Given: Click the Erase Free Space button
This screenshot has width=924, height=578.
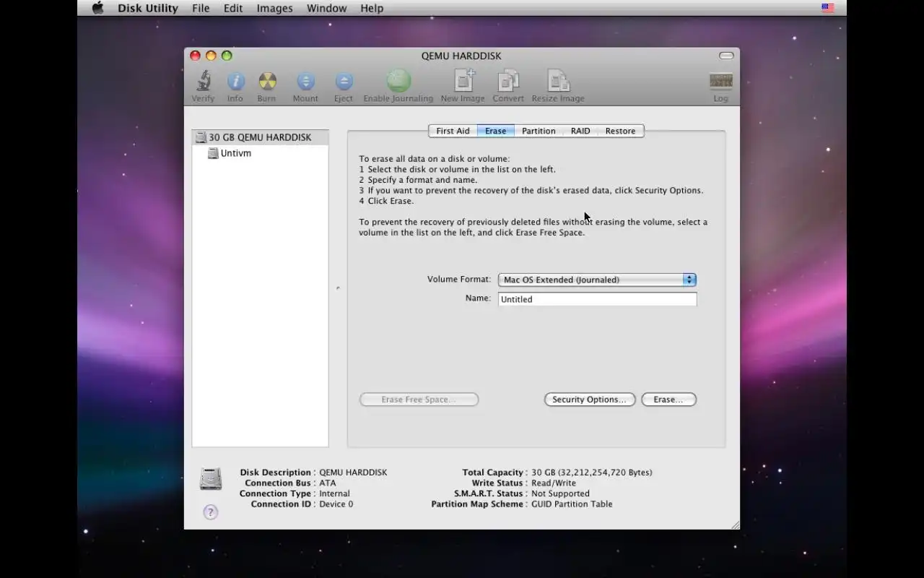Looking at the screenshot, I should (419, 400).
